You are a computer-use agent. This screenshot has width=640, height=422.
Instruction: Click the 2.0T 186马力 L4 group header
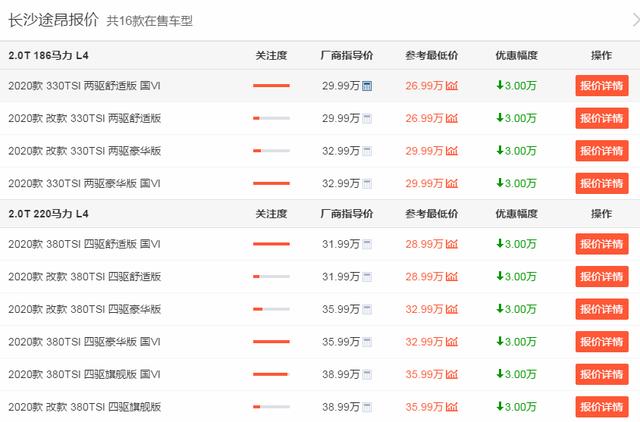48,56
